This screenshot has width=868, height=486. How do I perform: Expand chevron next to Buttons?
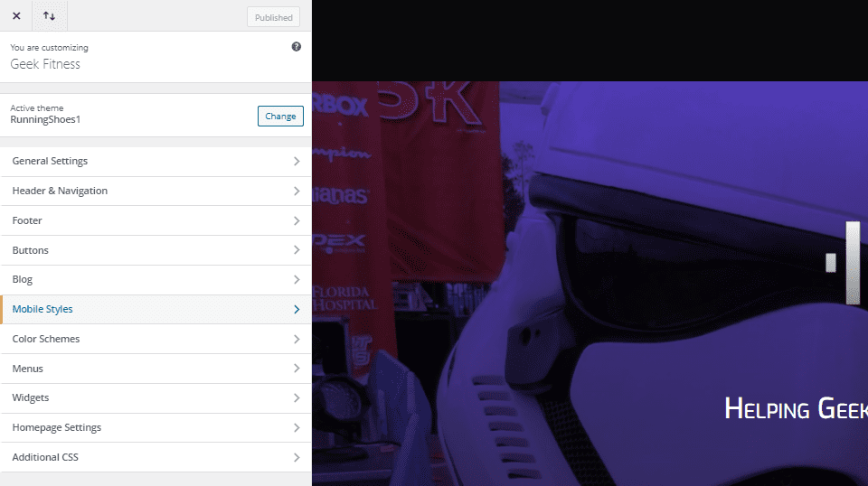[297, 250]
